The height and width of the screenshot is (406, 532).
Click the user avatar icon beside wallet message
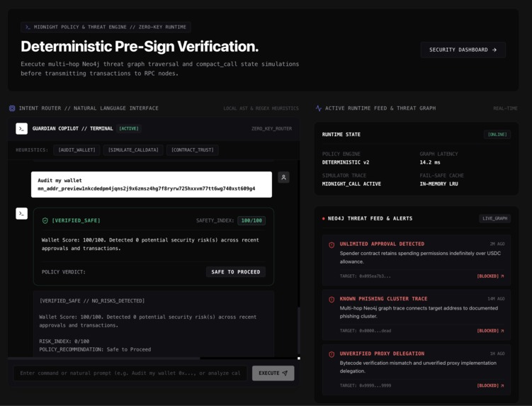point(283,177)
